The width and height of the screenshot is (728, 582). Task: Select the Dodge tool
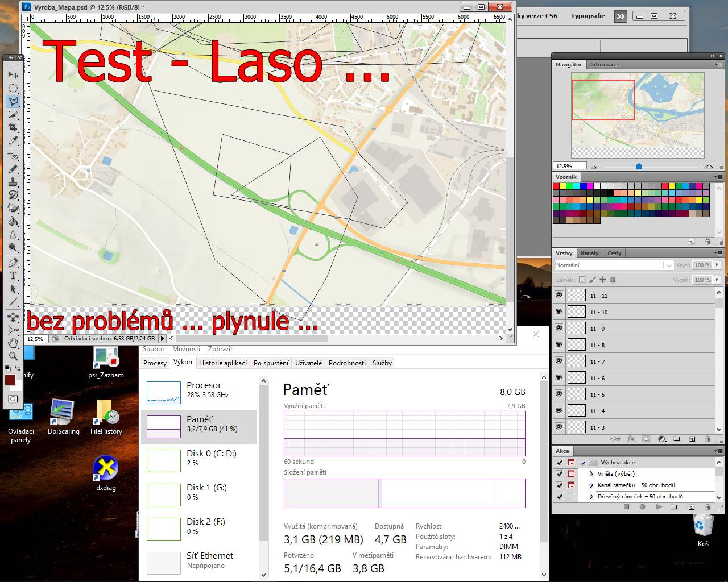click(x=13, y=247)
